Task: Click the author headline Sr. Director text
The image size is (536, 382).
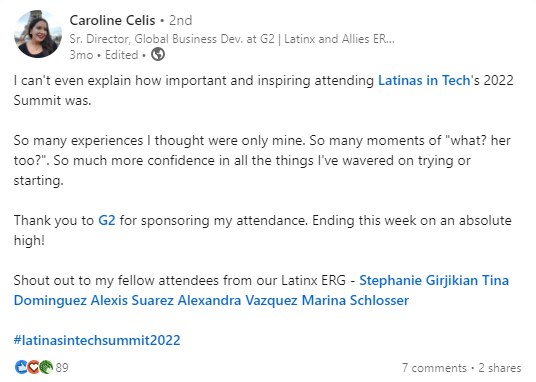Action: (x=232, y=39)
